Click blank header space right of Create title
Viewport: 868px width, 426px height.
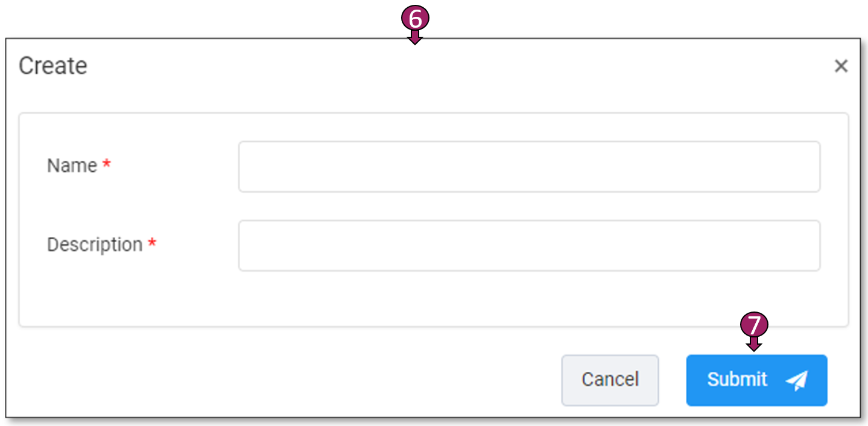tap(422, 66)
